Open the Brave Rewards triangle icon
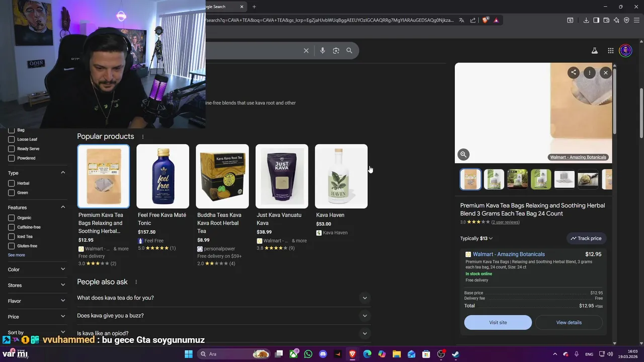The height and width of the screenshot is (362, 644). point(496,21)
